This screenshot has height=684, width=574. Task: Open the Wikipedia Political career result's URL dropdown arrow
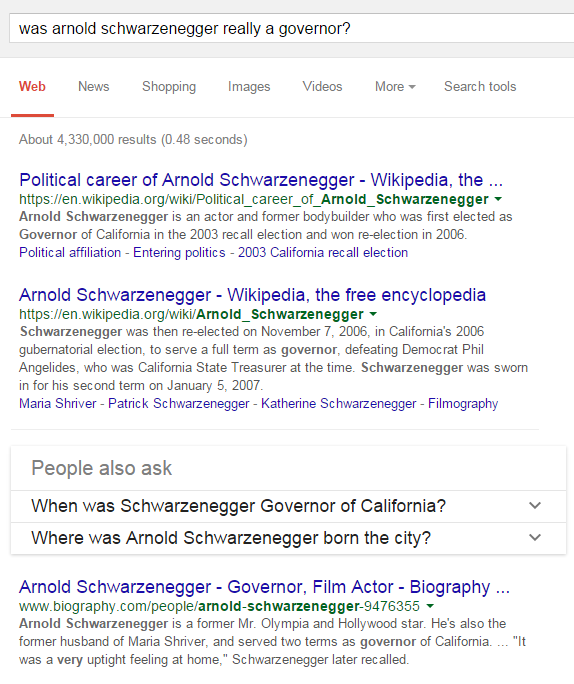click(498, 199)
